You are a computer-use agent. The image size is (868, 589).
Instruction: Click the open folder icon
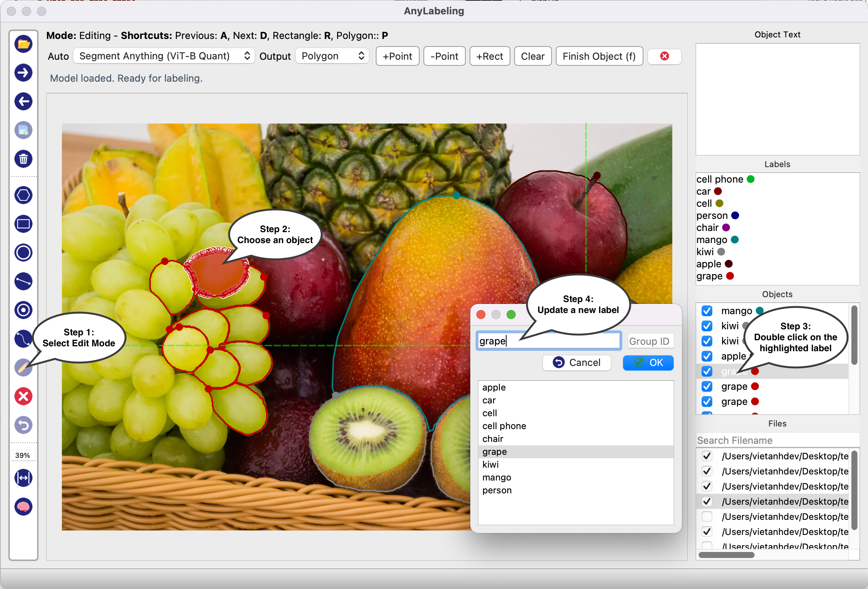pyautogui.click(x=23, y=44)
